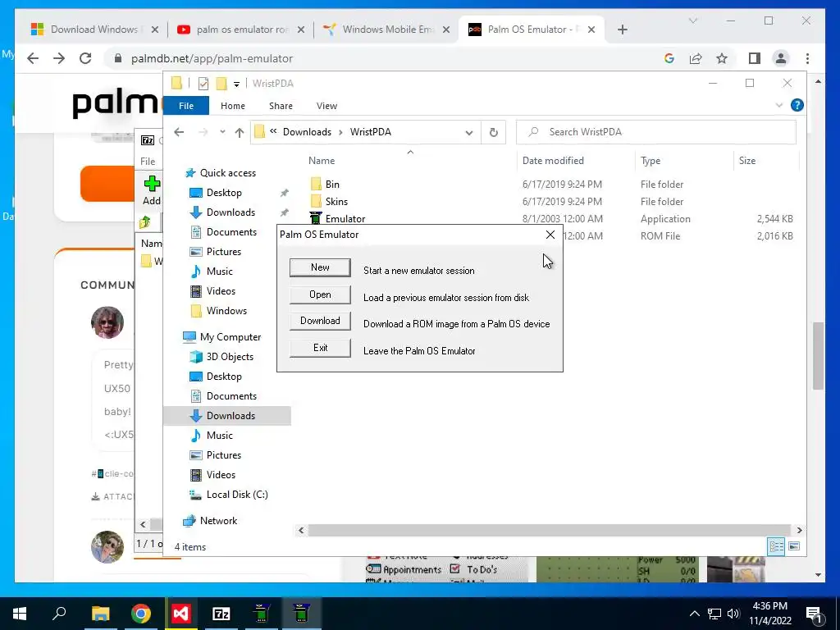Share this page icon in Chrome
Screen dimensions: 840x630
696,58
